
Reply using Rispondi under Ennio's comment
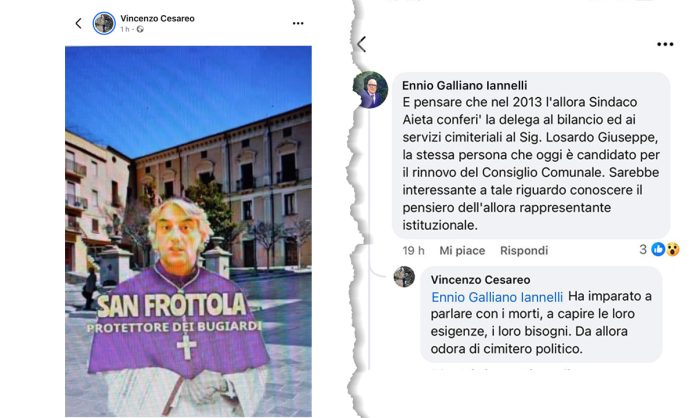click(x=524, y=251)
